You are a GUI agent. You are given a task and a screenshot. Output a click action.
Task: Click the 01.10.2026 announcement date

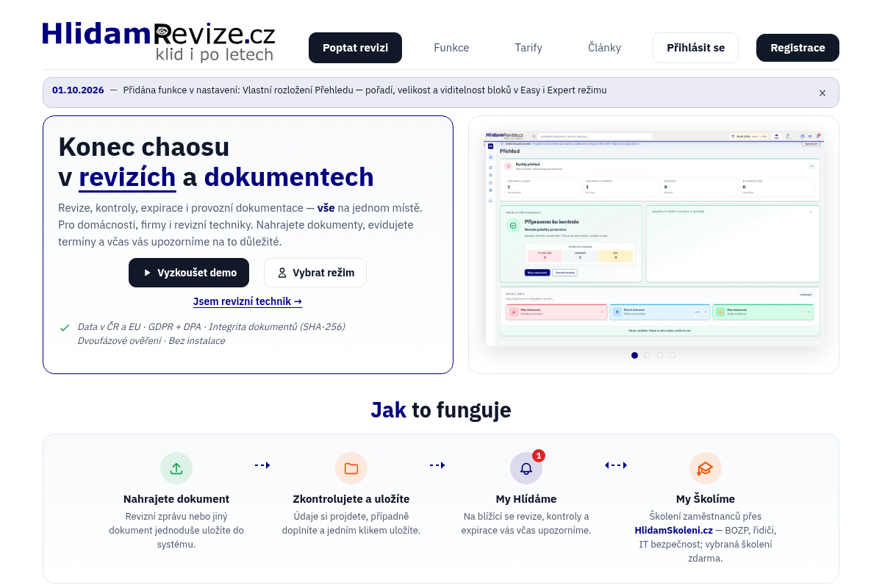78,90
